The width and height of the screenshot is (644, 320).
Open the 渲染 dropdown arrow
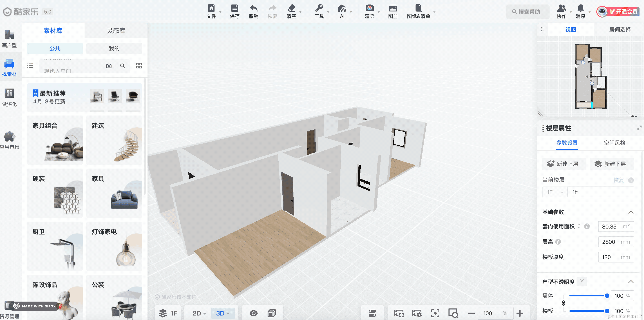click(378, 12)
